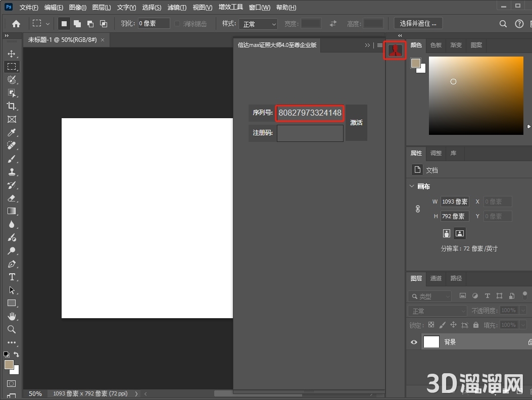Open the 样式 dropdown showing 正常

coord(259,24)
